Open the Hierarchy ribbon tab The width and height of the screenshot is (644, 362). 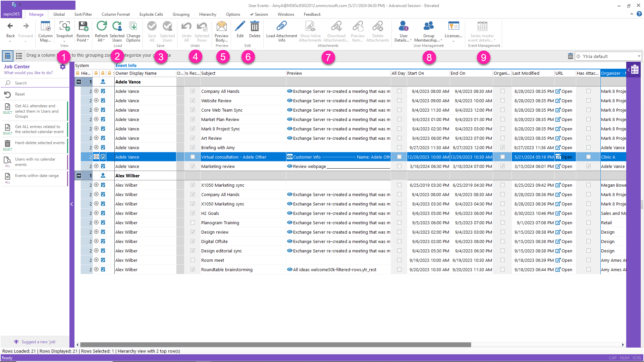pos(207,14)
